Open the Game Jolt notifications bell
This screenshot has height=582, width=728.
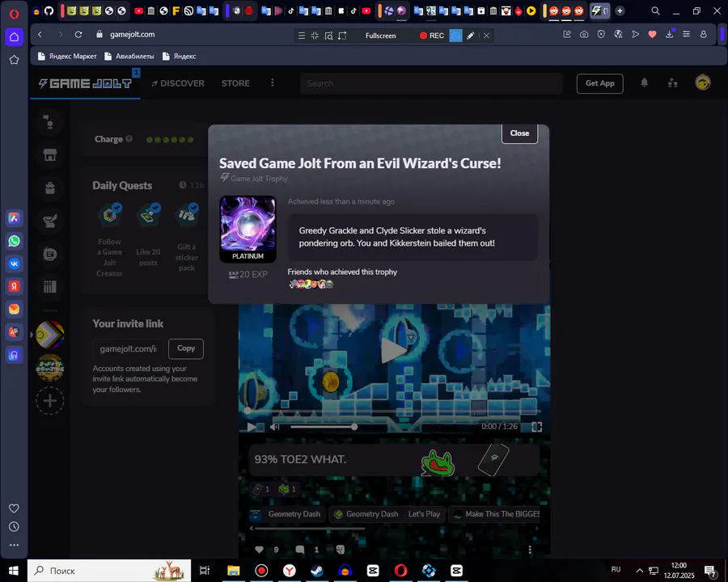point(645,82)
